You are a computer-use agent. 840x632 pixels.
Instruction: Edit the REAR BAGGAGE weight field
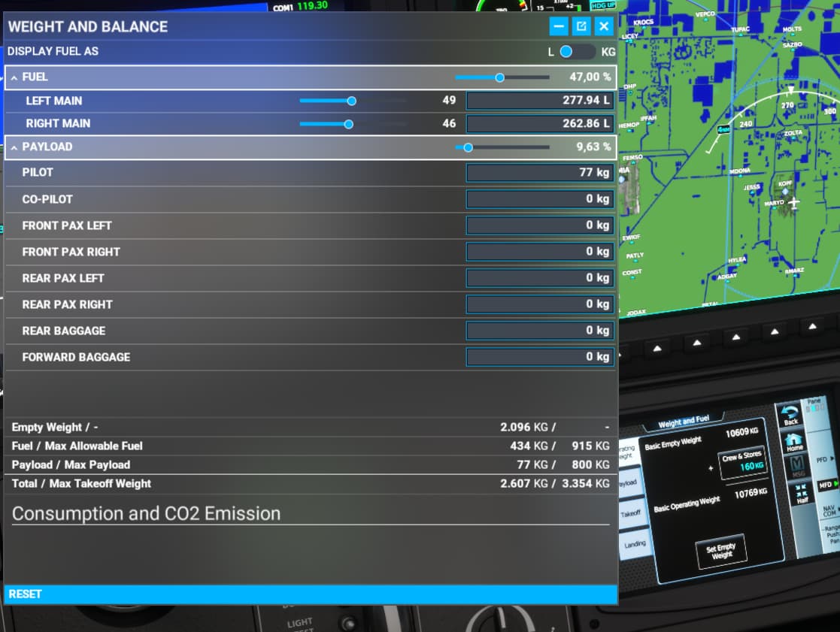click(x=540, y=330)
